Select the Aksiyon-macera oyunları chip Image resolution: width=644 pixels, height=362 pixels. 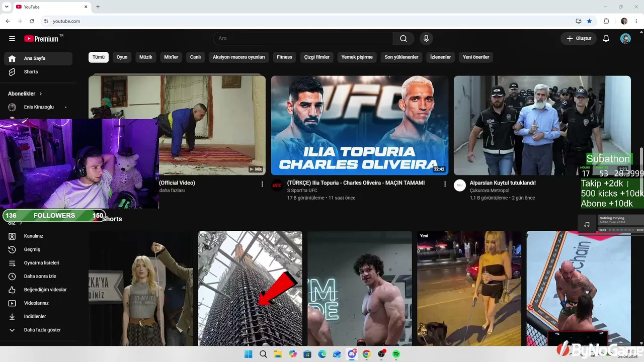point(239,57)
